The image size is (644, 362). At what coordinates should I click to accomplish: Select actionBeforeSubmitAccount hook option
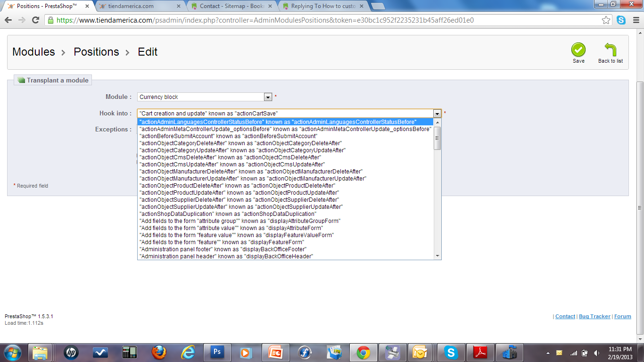285,136
